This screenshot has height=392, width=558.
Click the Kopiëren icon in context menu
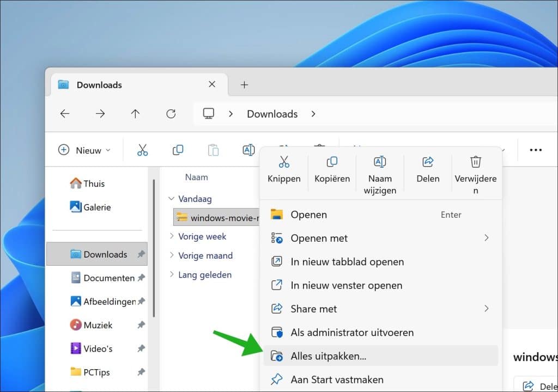[x=332, y=162]
